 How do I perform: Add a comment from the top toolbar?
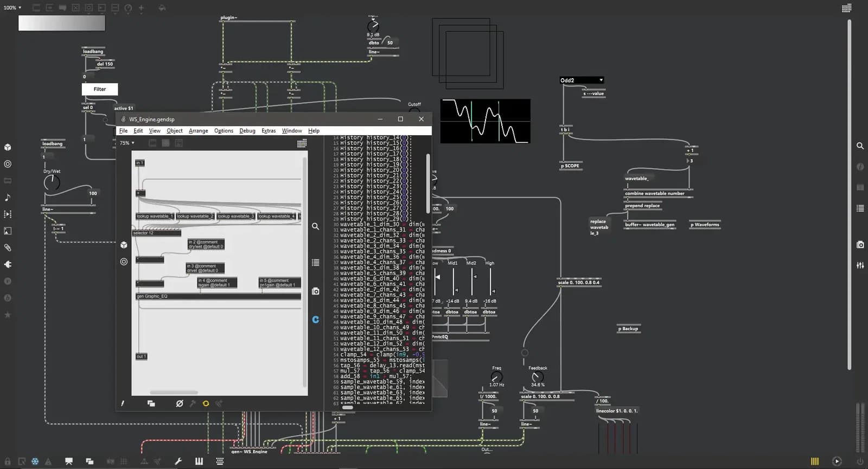pos(63,8)
